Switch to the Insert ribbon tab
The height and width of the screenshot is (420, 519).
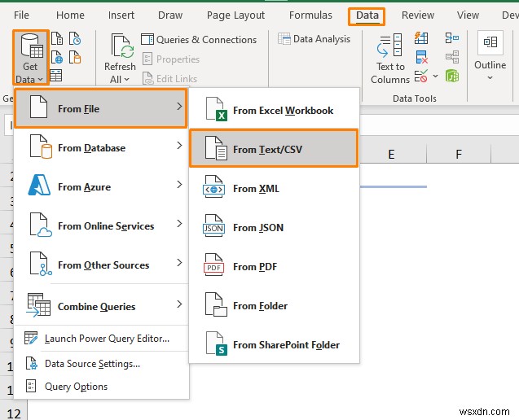[x=121, y=15]
